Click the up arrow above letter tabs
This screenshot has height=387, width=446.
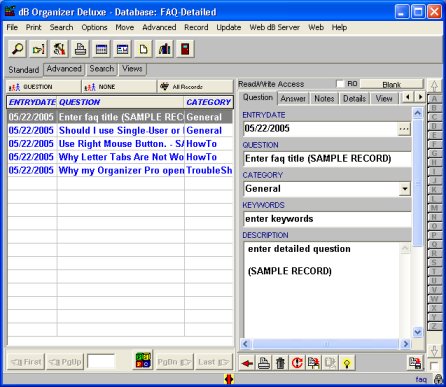tap(434, 86)
